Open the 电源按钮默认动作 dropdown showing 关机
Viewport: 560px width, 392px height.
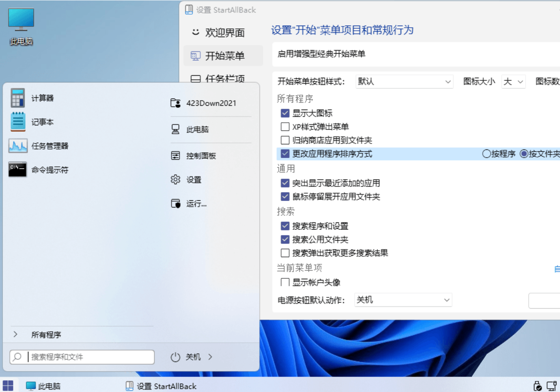click(403, 300)
